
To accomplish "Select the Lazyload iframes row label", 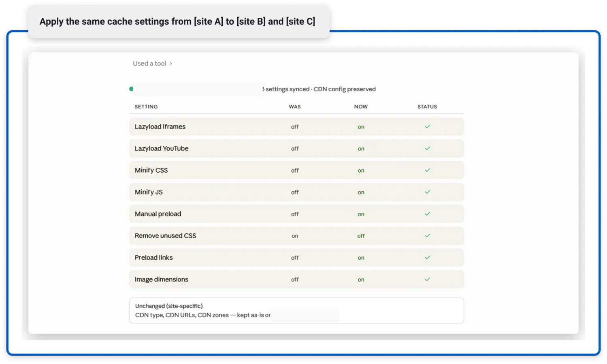I will point(160,127).
